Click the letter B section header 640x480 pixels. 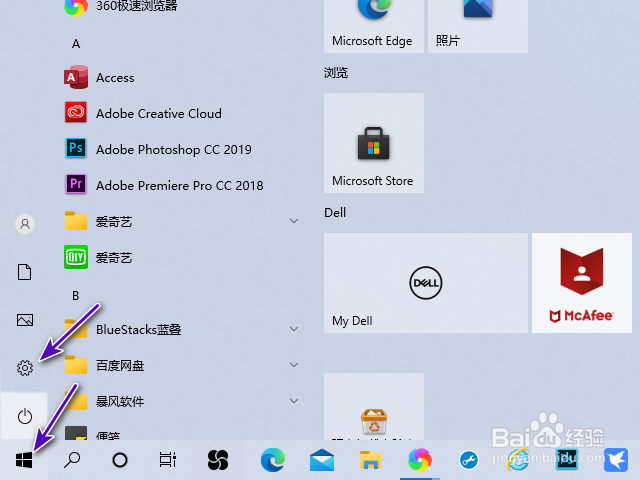(x=76, y=296)
